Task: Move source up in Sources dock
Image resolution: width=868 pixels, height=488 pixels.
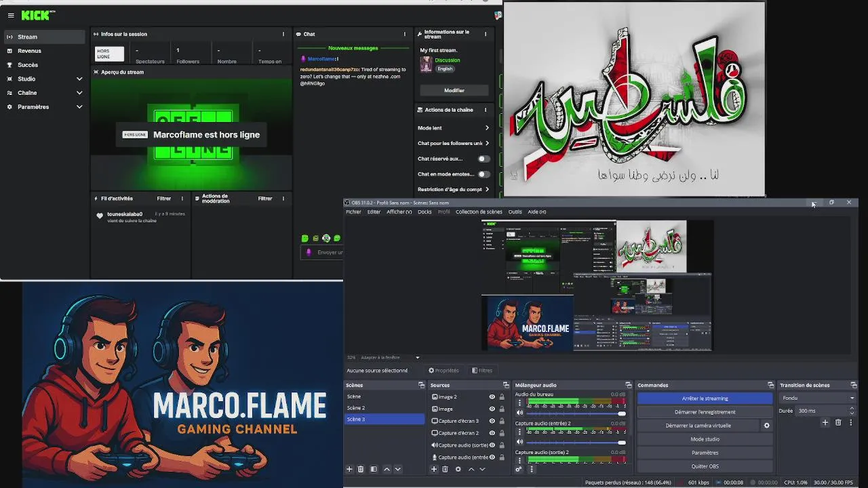Action: coord(471,469)
